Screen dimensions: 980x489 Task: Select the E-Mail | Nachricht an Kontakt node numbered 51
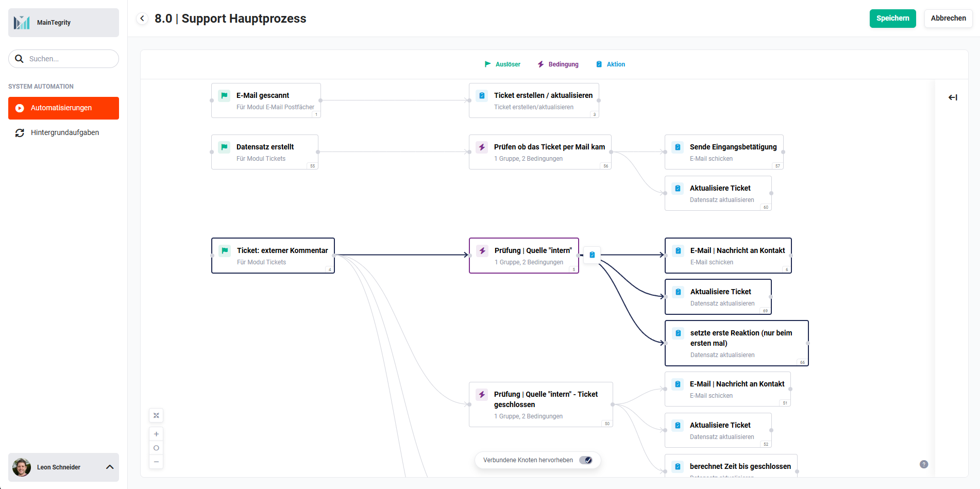[728, 389]
